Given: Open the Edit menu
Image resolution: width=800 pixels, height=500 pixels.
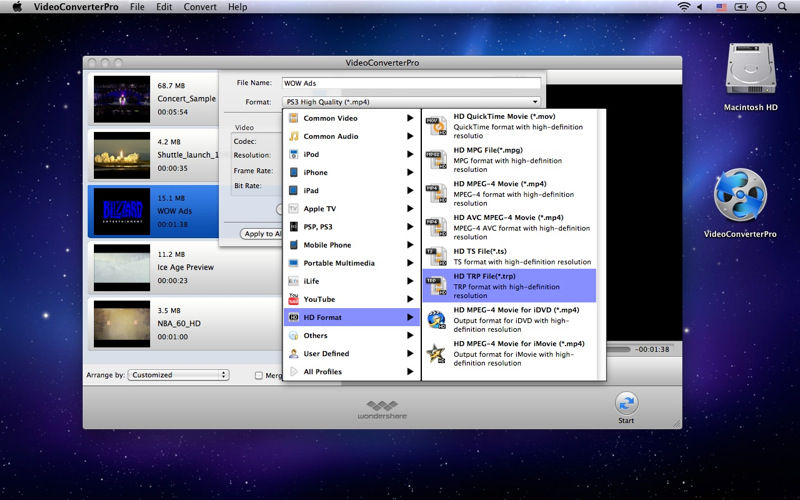Looking at the screenshot, I should point(164,7).
